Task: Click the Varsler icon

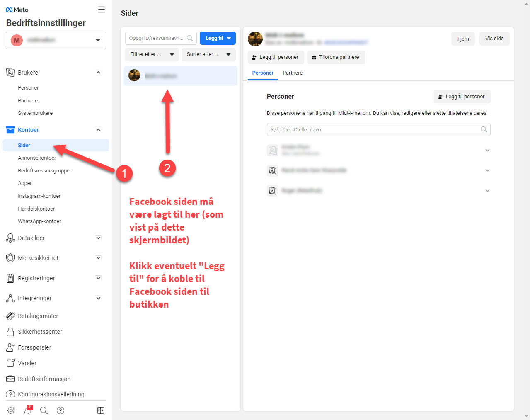Action: (10, 363)
